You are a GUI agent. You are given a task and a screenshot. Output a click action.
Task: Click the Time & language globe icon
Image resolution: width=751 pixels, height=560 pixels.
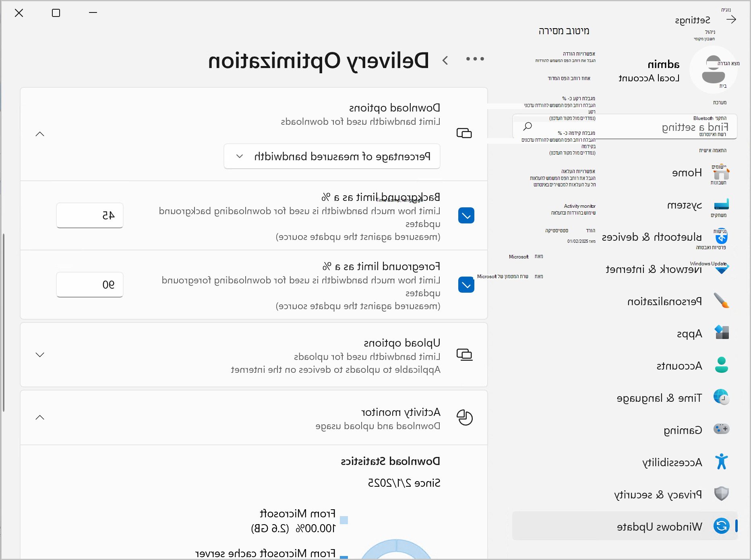click(x=721, y=397)
